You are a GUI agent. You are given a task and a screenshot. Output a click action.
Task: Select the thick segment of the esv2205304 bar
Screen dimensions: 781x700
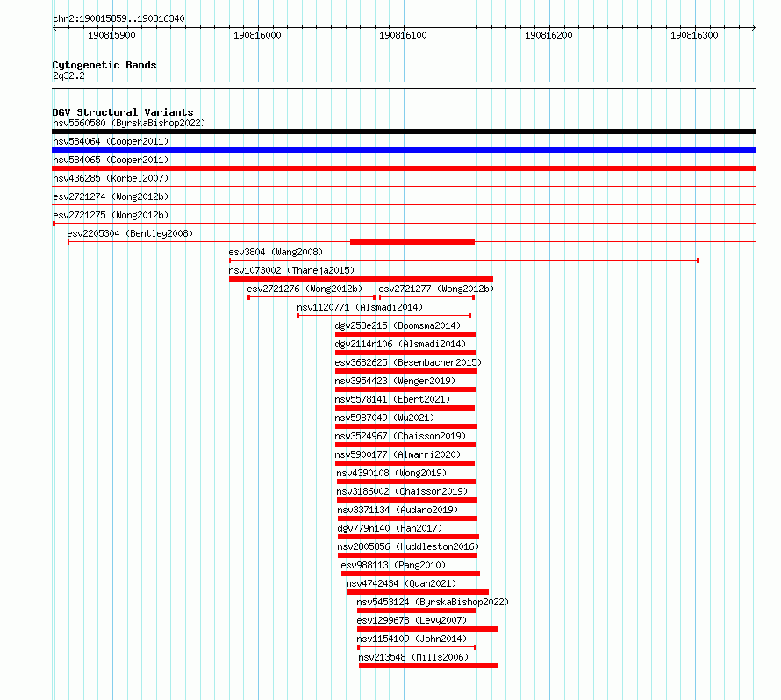(412, 242)
